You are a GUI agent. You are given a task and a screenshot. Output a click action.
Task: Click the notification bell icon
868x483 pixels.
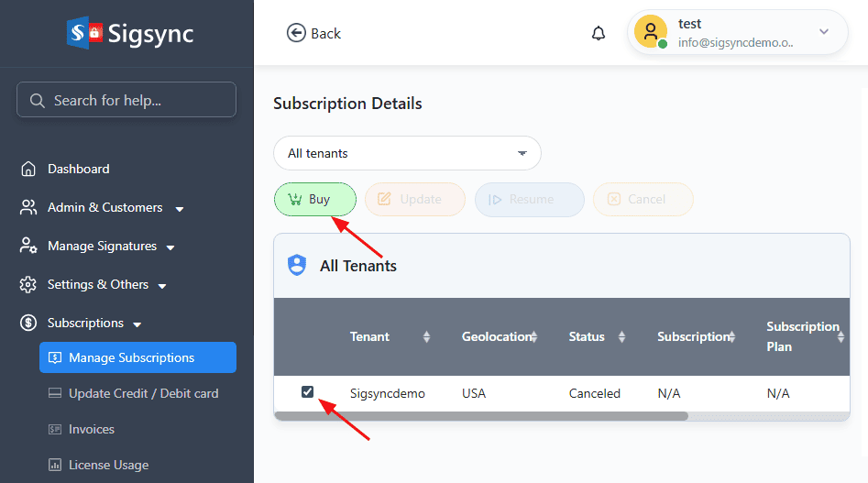click(x=599, y=34)
